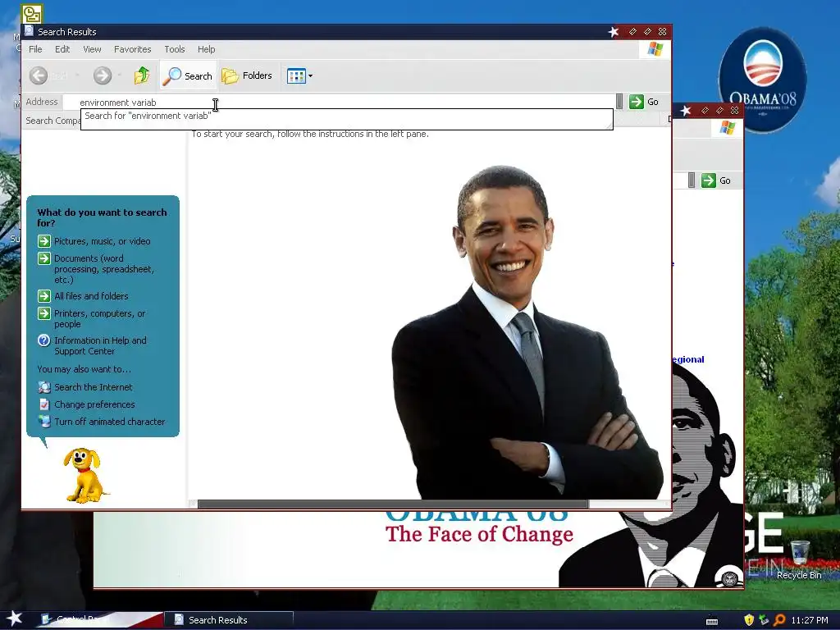This screenshot has height=630, width=840.
Task: Click the Windows flag logo in background window
Action: tap(728, 128)
